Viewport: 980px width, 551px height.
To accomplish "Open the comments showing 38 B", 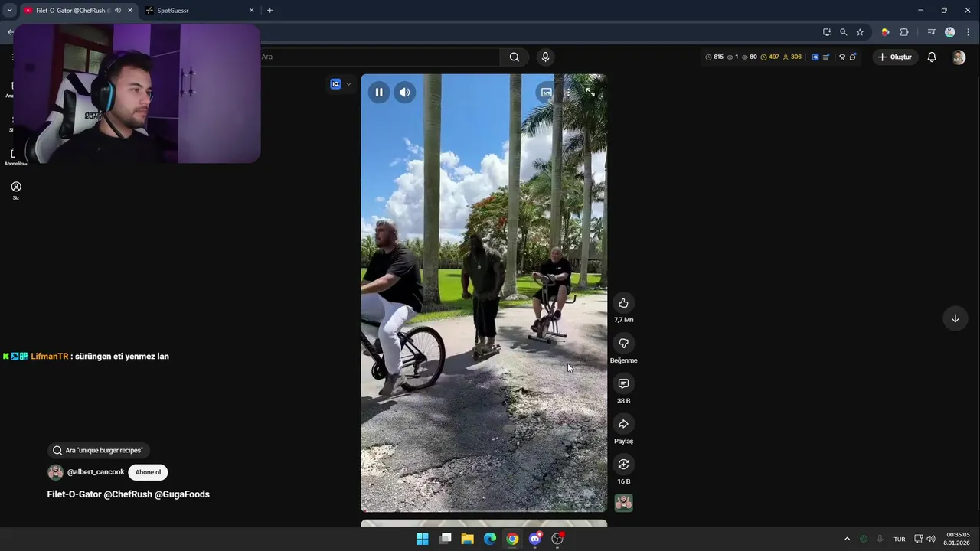I will pyautogui.click(x=623, y=383).
